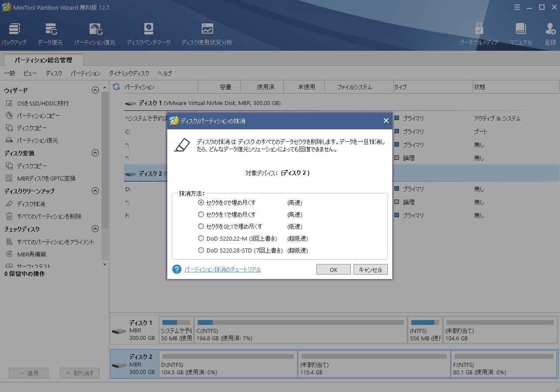Collapse the ウィザード section
The width and height of the screenshot is (560, 392).
point(95,90)
